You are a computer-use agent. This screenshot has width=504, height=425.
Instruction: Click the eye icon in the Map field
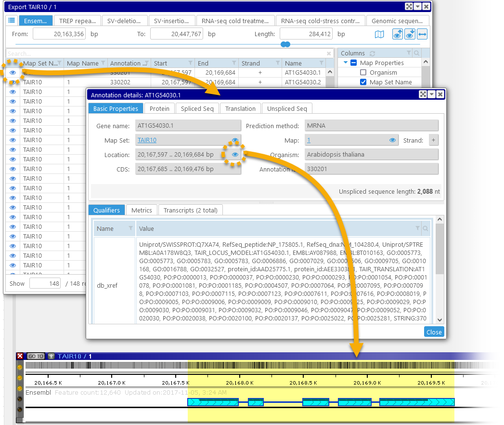(x=393, y=140)
